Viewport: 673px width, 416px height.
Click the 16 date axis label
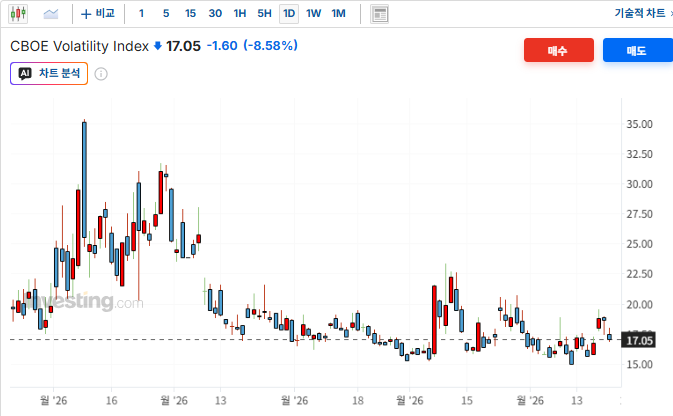click(x=112, y=401)
